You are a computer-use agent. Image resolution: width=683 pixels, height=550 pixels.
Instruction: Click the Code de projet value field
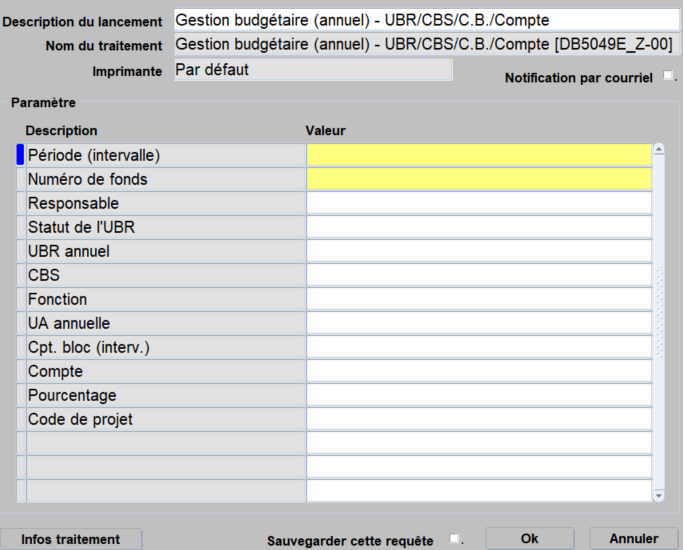pyautogui.click(x=479, y=419)
